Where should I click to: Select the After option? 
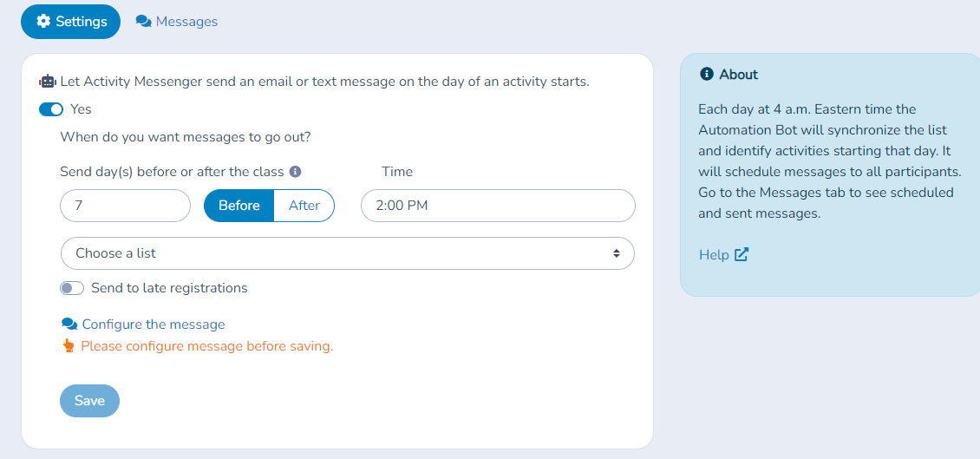[x=304, y=206]
